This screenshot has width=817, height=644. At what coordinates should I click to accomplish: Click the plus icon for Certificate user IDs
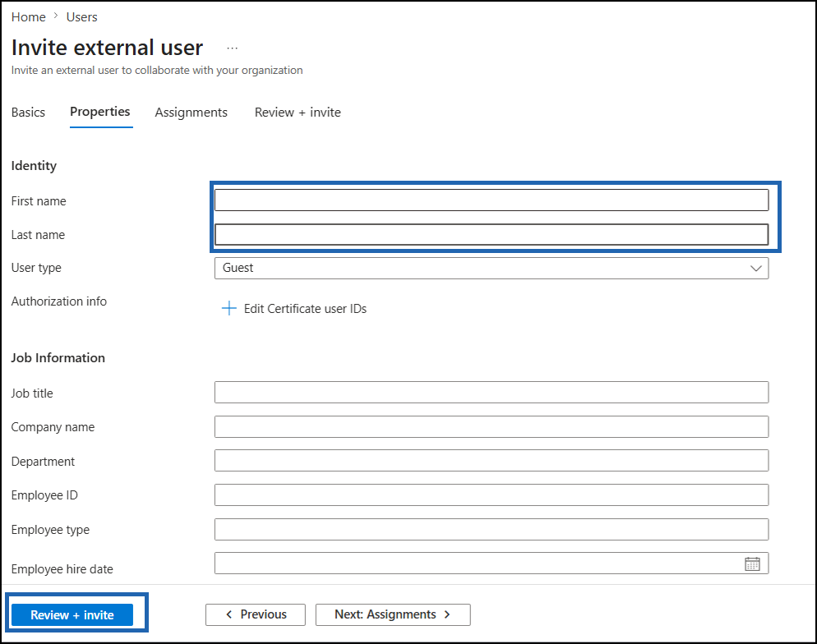pyautogui.click(x=228, y=308)
